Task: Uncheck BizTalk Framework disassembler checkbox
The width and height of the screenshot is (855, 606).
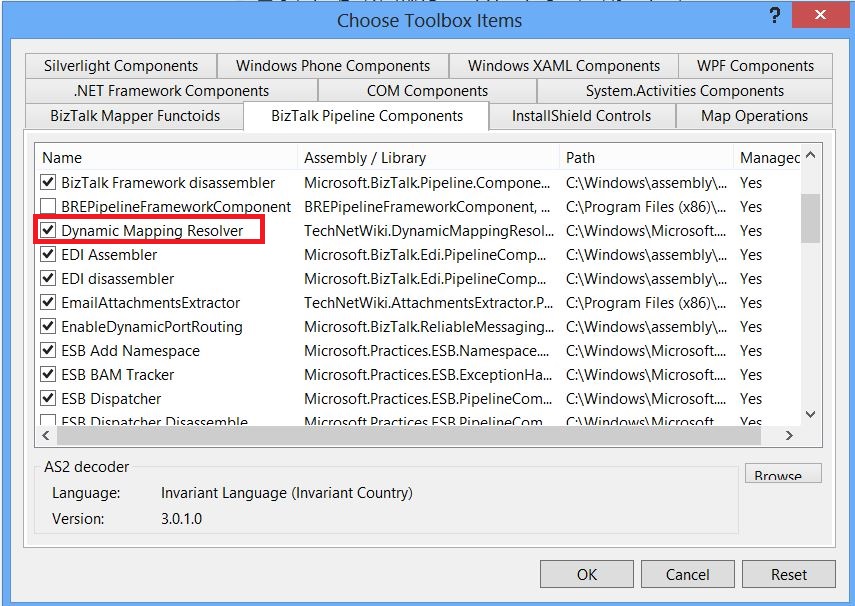Action: click(48, 182)
